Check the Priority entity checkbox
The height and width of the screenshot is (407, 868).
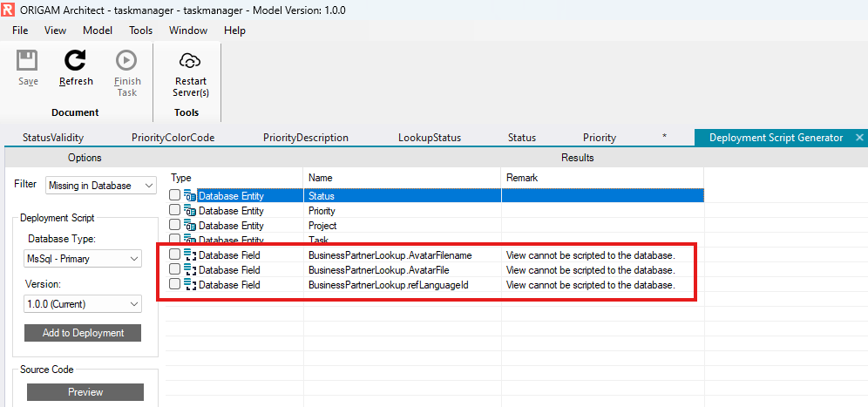tap(174, 210)
